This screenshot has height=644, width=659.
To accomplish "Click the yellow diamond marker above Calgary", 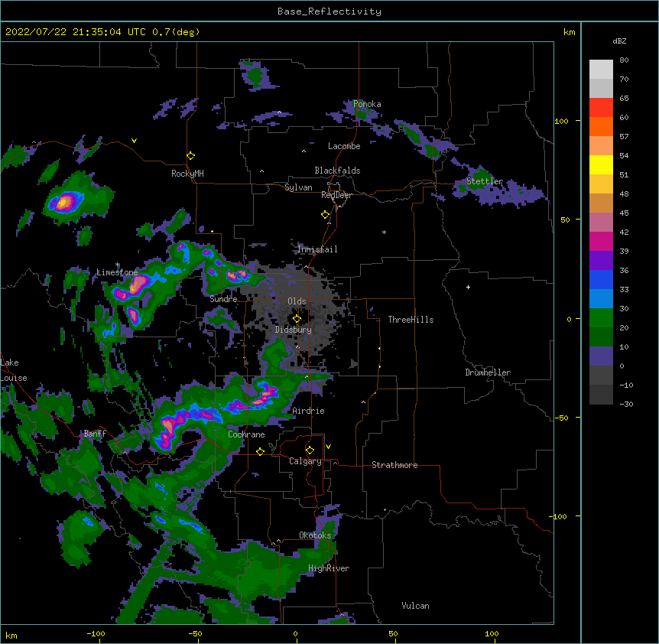I will pos(310,450).
